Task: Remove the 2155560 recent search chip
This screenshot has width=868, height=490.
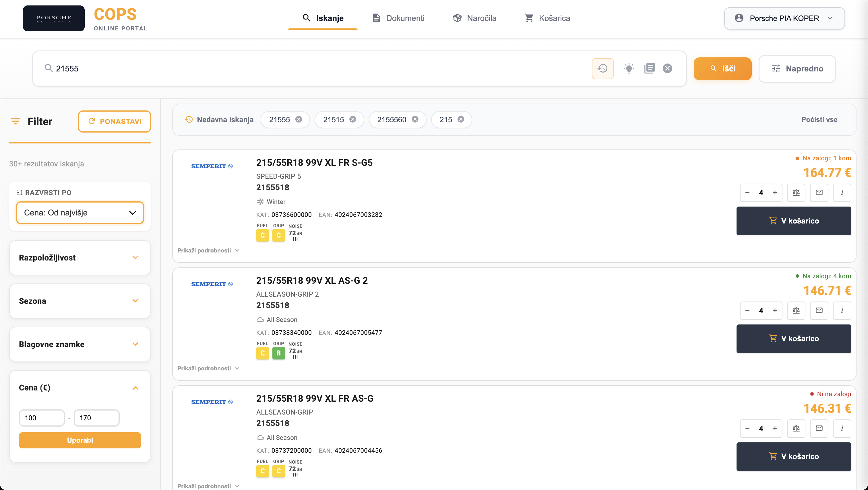Action: click(x=415, y=120)
